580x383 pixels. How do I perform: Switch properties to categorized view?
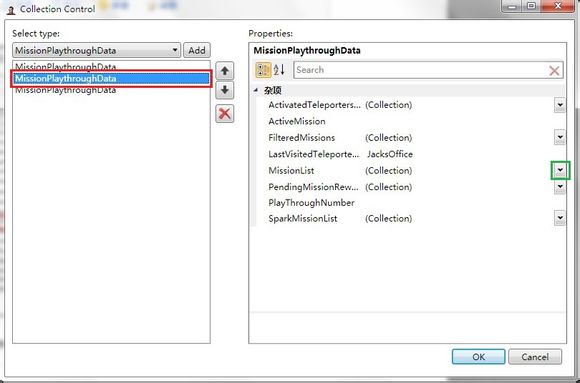[x=263, y=70]
